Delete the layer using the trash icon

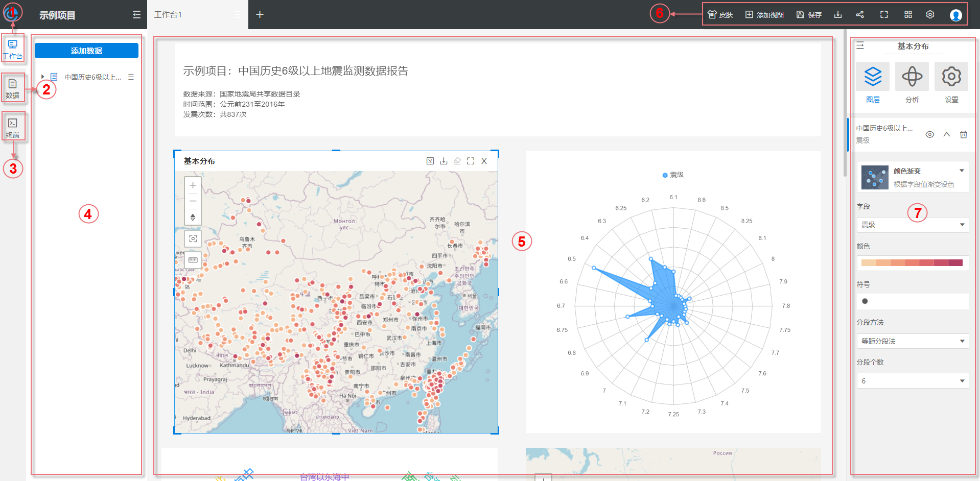963,134
